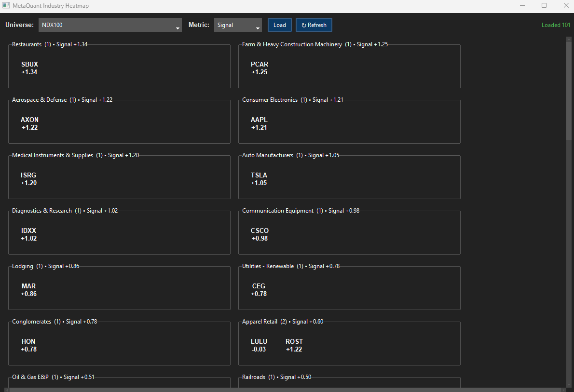This screenshot has width=574, height=392.
Task: Click the Railroads group header
Action: point(277,377)
